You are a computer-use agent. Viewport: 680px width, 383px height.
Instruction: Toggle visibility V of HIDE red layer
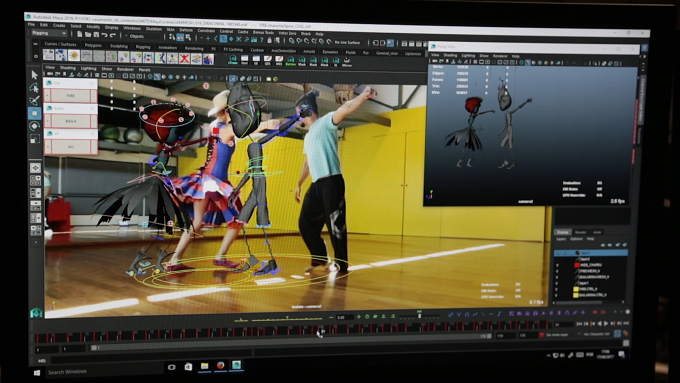pos(557,265)
